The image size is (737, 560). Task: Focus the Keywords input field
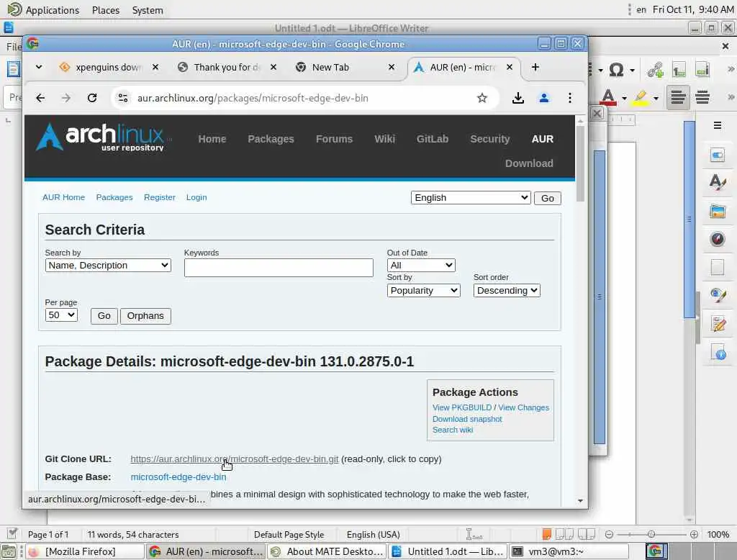pyautogui.click(x=279, y=268)
